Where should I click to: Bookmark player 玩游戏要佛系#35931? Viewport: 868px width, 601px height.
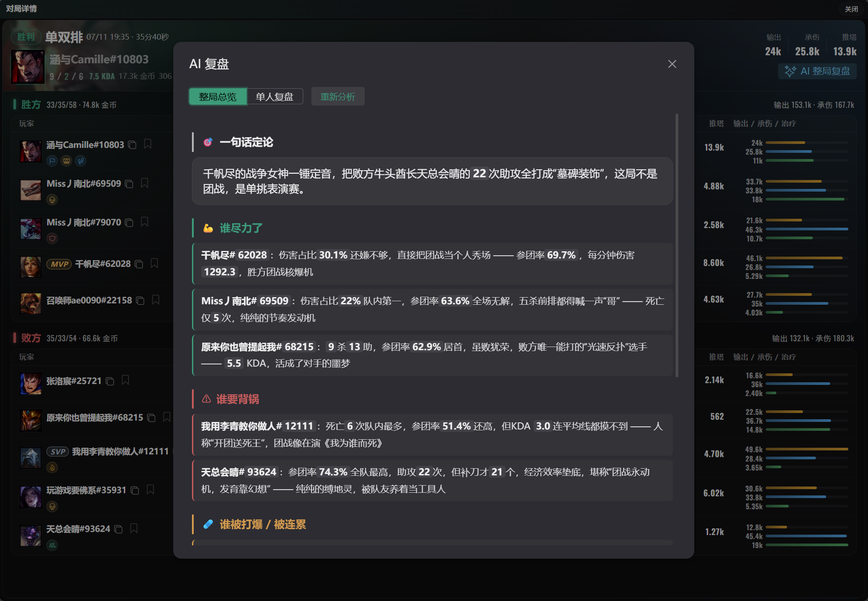pos(151,490)
